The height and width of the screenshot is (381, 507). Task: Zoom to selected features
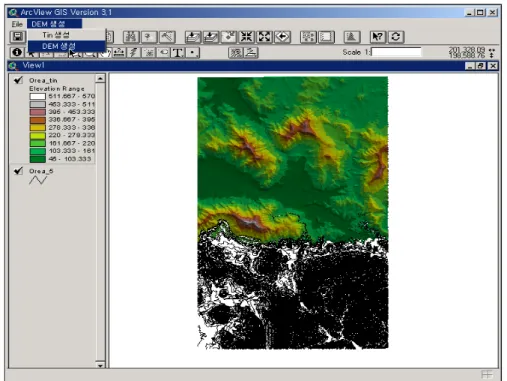click(x=229, y=37)
